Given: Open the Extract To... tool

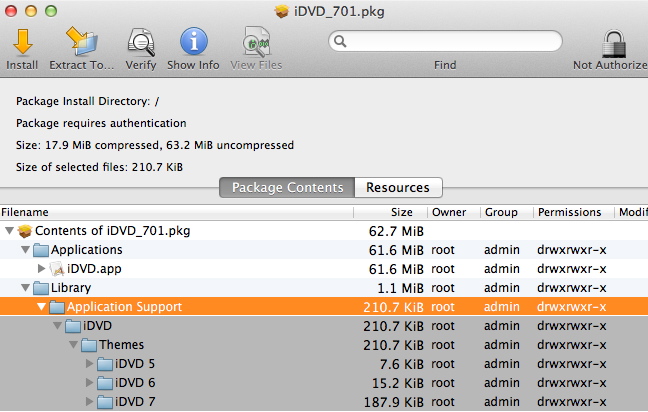Looking at the screenshot, I should [81, 41].
